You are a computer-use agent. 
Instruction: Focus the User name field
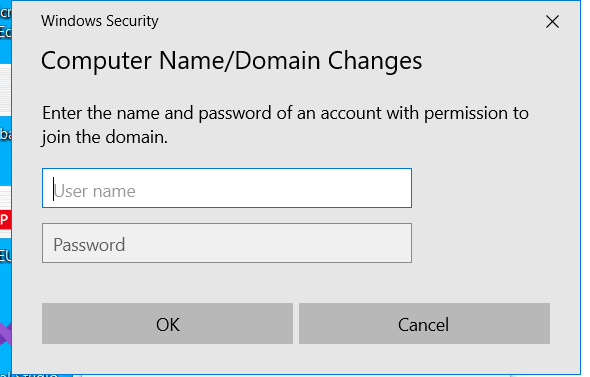click(x=227, y=188)
